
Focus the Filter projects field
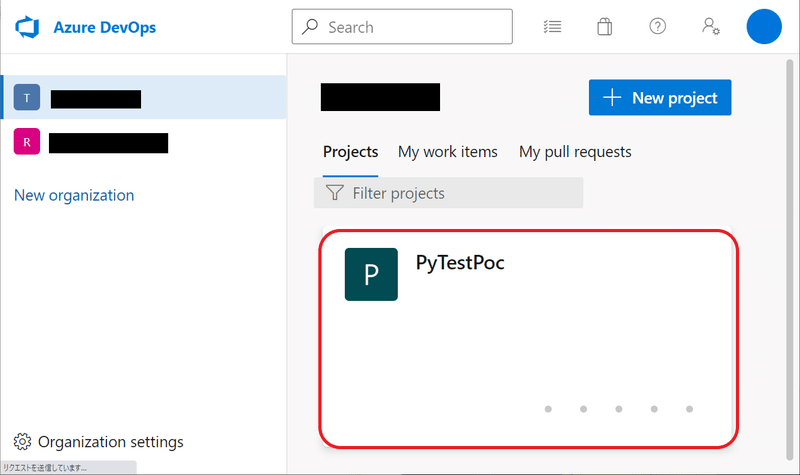448,193
